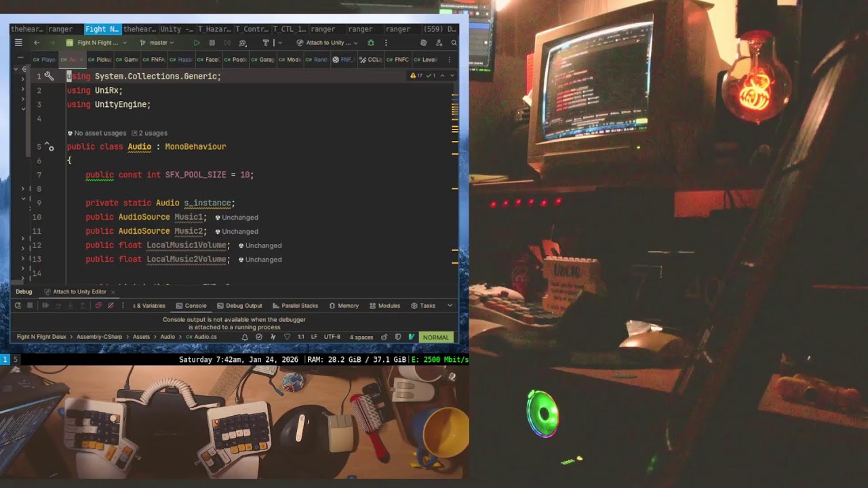Click the 1:1 caret position status entry
The width and height of the screenshot is (868, 488).
[x=300, y=337]
